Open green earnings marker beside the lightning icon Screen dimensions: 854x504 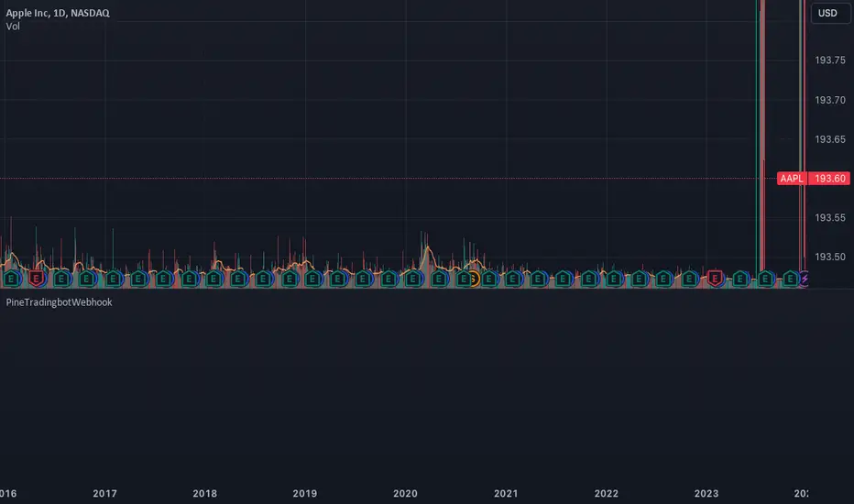tap(790, 279)
